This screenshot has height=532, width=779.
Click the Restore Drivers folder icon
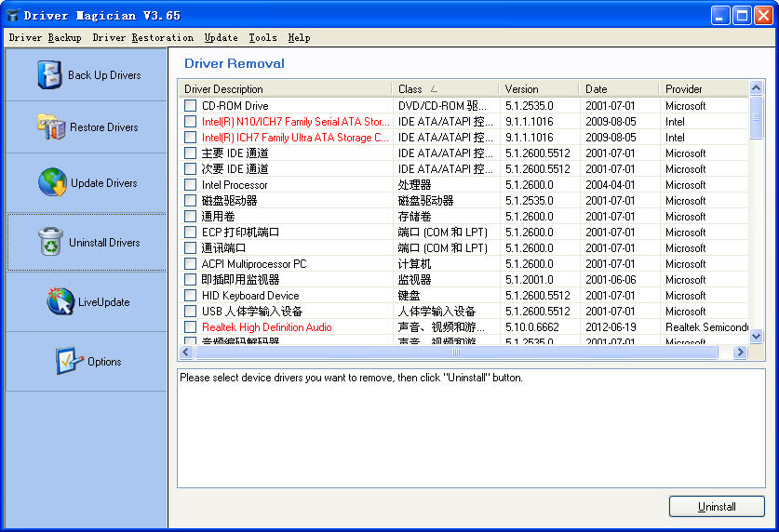pyautogui.click(x=51, y=126)
